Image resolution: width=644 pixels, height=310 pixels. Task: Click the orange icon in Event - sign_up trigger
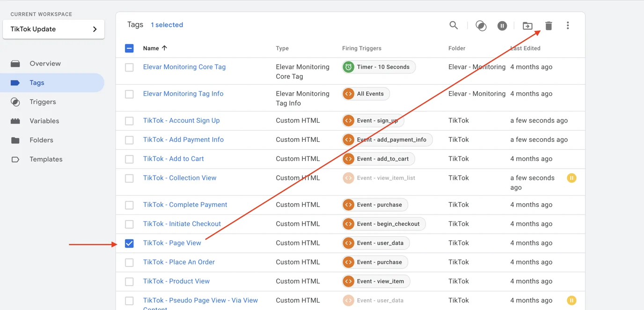pyautogui.click(x=348, y=120)
